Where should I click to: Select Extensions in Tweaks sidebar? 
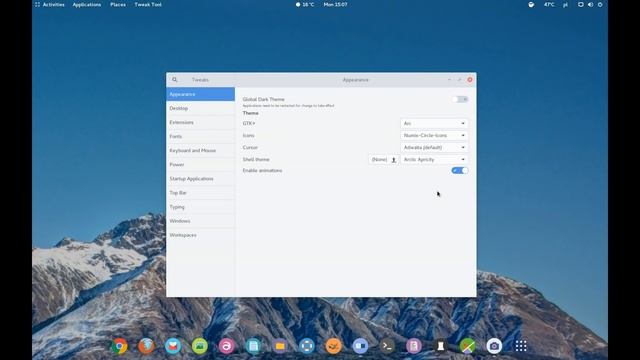click(200, 122)
